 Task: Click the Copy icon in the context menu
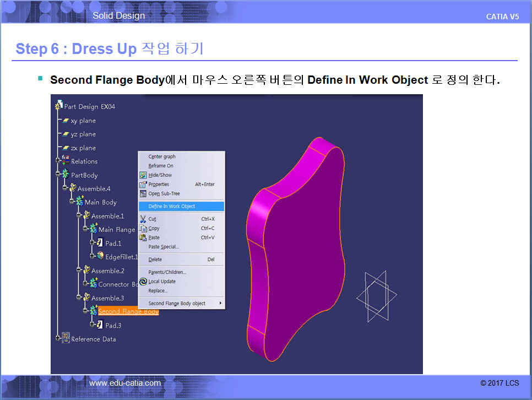(143, 229)
